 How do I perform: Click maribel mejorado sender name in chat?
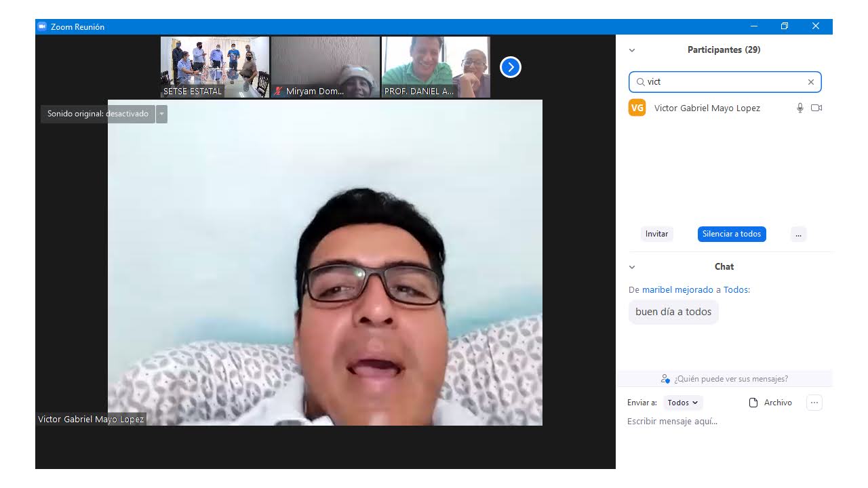click(x=677, y=289)
